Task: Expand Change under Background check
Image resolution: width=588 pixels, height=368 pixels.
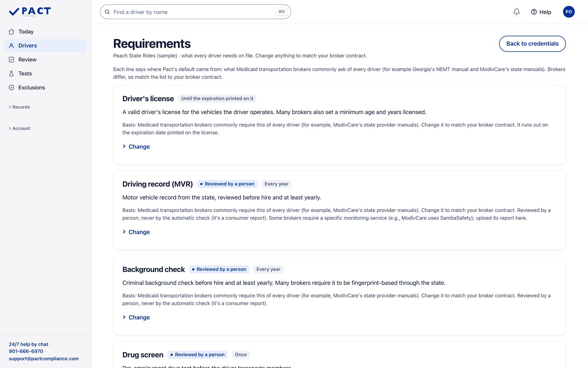Action: [x=136, y=317]
